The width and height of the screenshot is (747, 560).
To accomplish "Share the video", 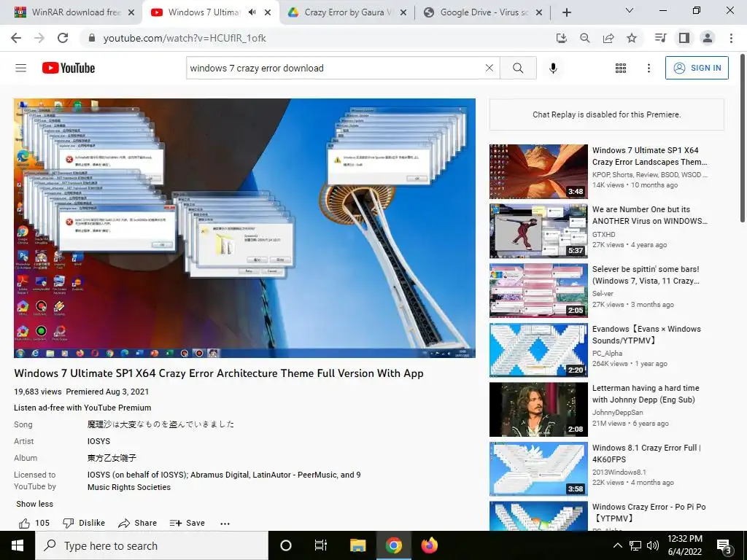I will [138, 523].
